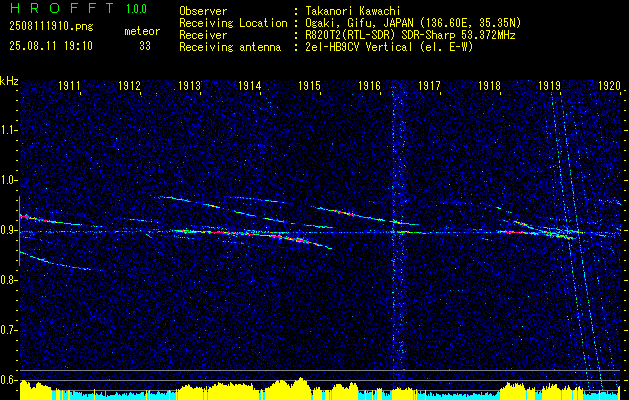Click the 0.6 kHz frequency label
Screen dimensions: 629x400
8,380
